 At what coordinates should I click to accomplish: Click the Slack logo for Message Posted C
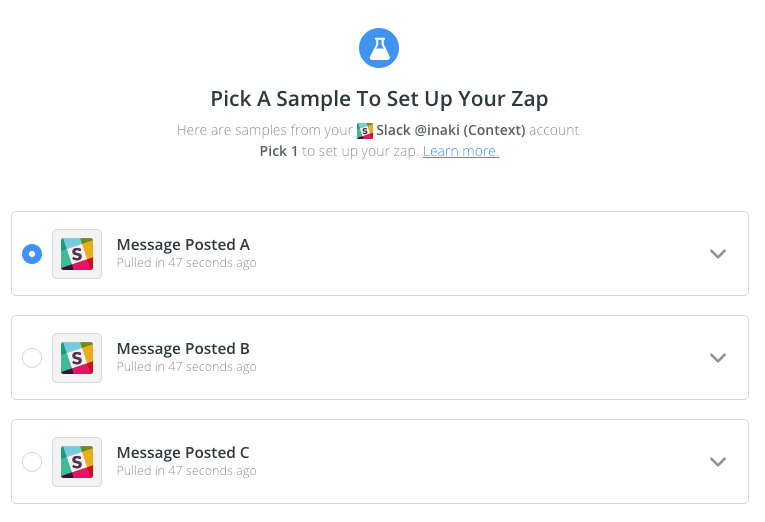point(77,462)
